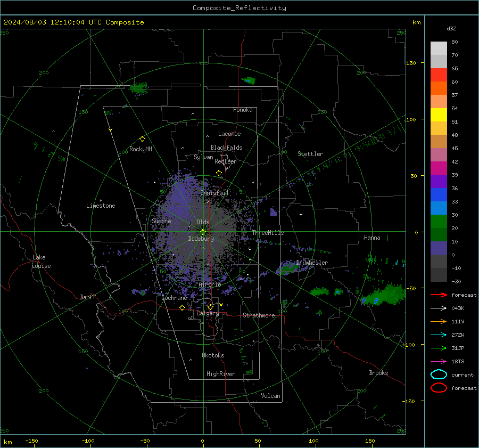
Task: Click the RedDeer label
Action: coord(226,161)
